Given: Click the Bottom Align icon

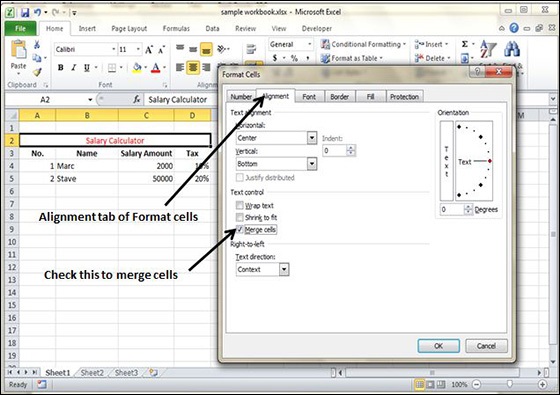Looking at the screenshot, I should click(x=206, y=49).
